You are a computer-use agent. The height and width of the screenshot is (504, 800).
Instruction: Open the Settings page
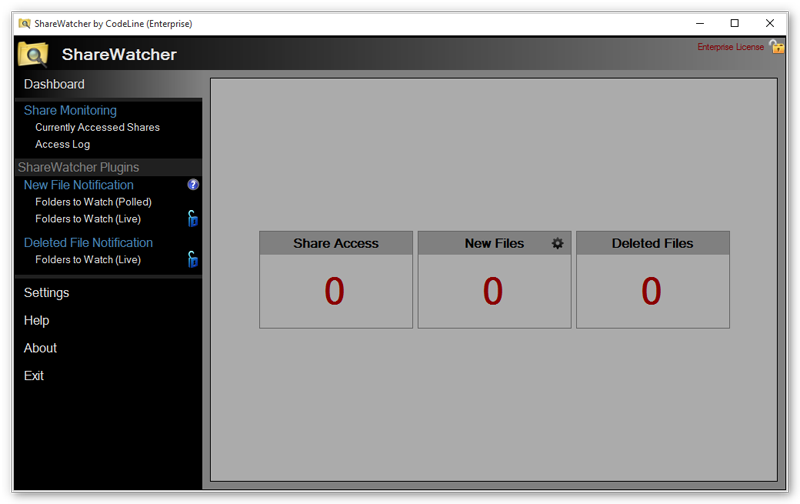(46, 293)
